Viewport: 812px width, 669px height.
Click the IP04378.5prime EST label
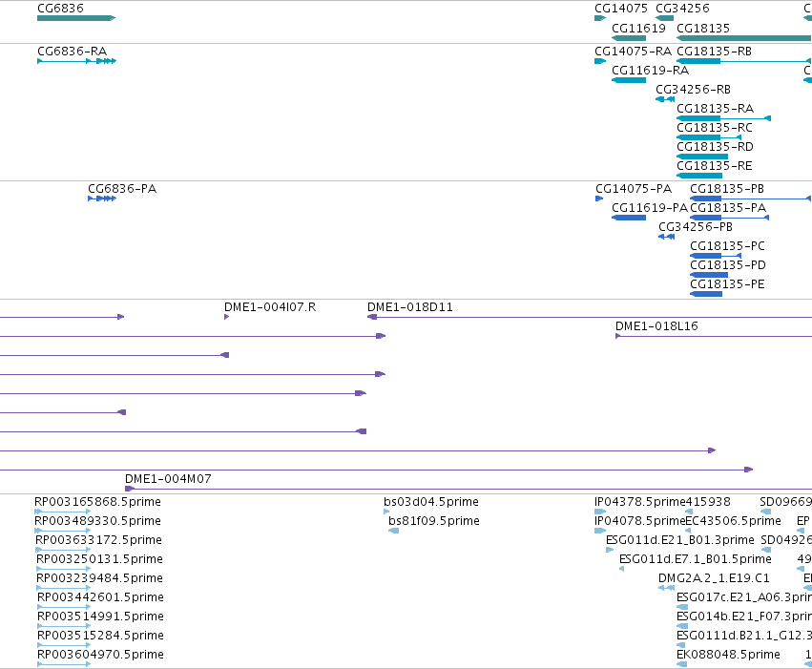[x=640, y=502]
